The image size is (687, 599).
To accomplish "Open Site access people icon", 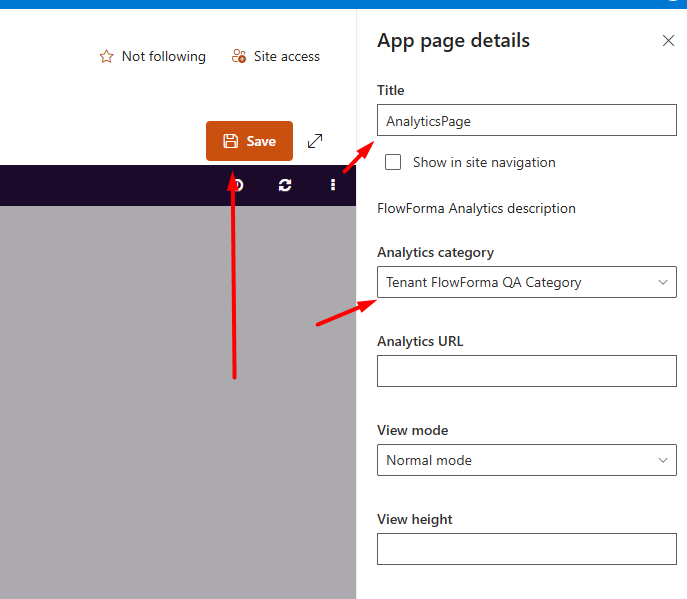I will pos(239,56).
